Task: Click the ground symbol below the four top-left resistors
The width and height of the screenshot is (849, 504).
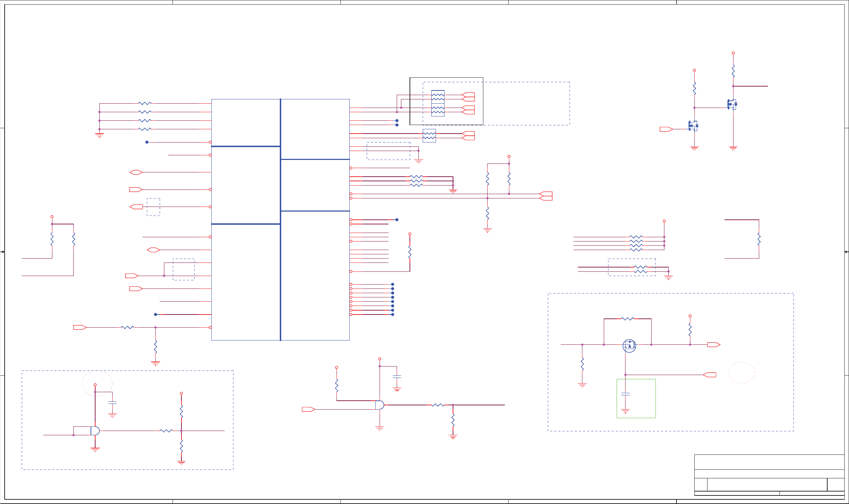Action: 99,135
